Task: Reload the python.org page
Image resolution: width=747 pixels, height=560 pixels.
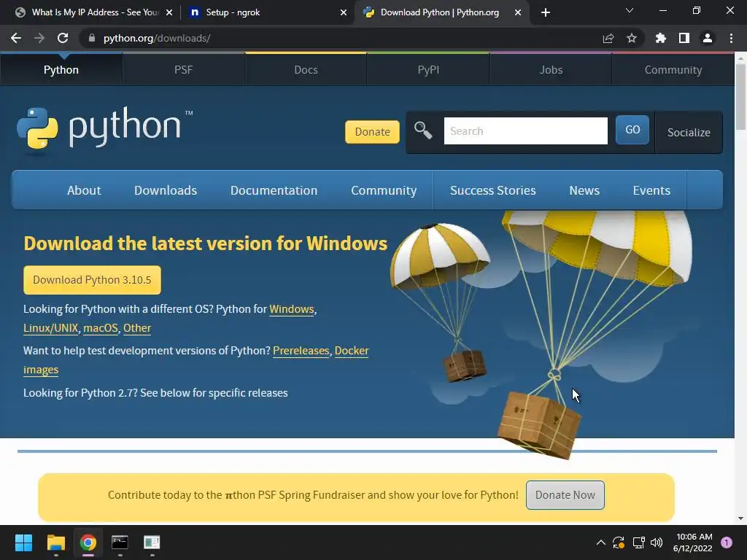Action: point(63,38)
